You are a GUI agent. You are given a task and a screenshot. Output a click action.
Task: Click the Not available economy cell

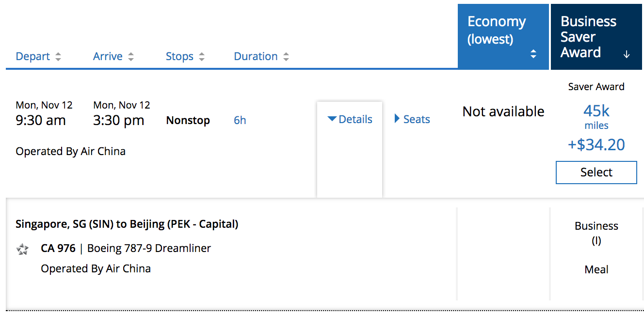click(x=503, y=112)
